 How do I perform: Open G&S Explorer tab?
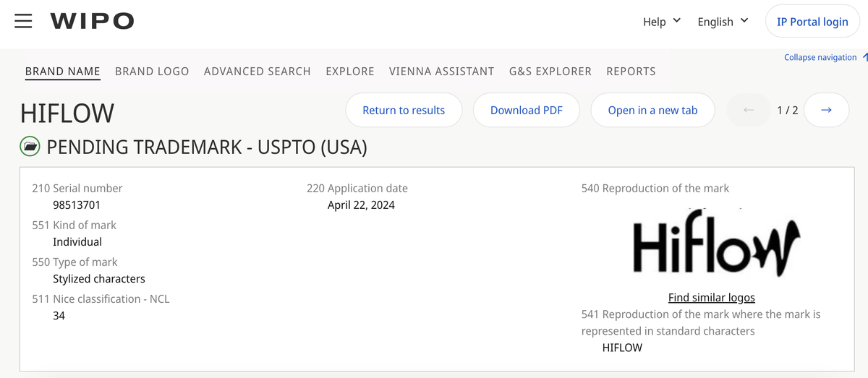tap(550, 72)
